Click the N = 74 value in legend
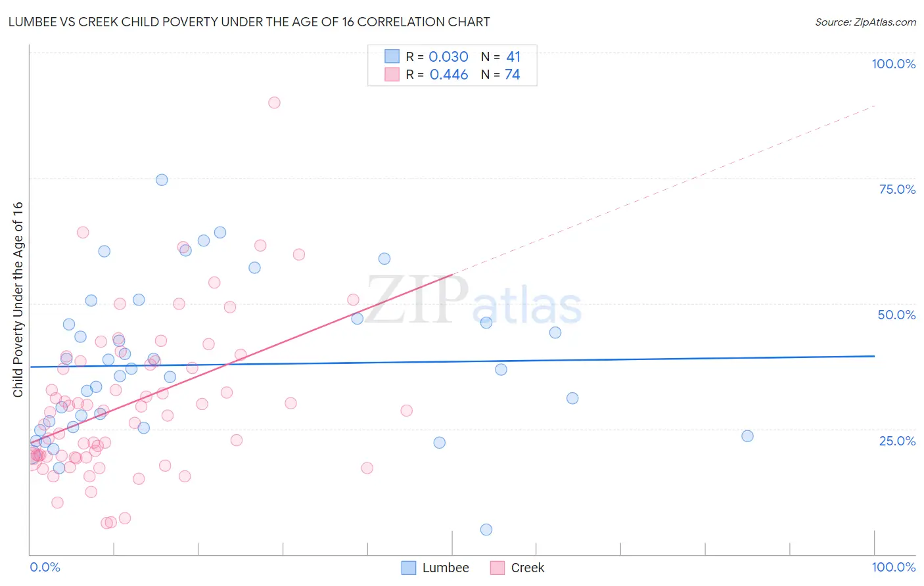 [x=501, y=74]
